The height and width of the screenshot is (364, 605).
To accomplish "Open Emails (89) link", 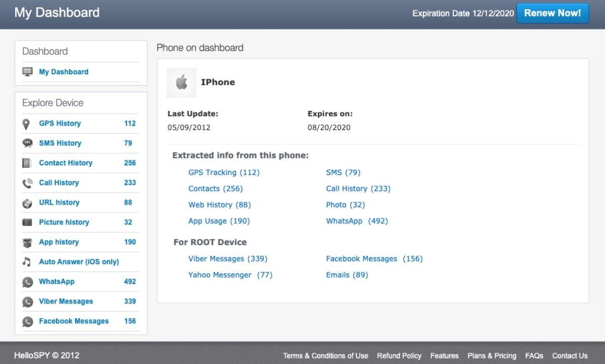I will [x=347, y=275].
